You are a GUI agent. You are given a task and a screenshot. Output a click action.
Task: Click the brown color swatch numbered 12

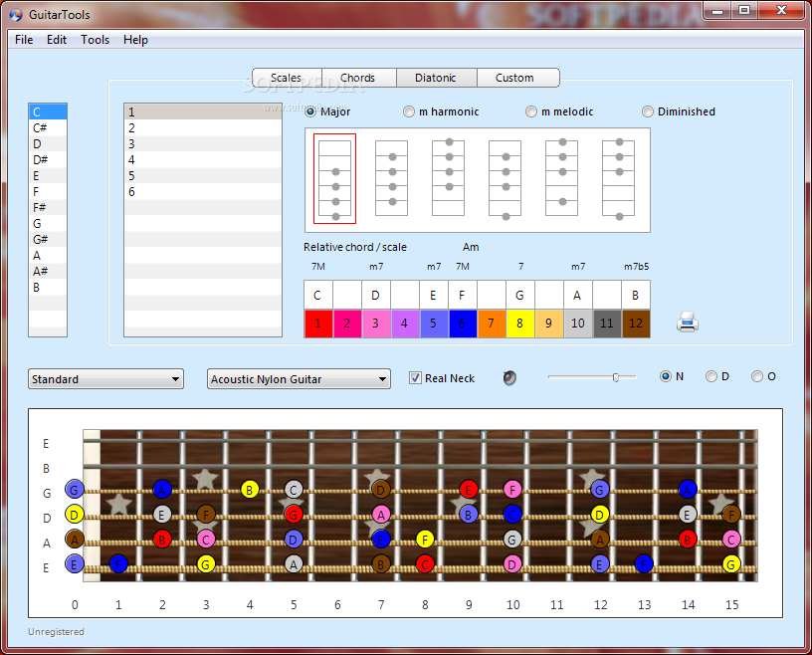[x=636, y=324]
